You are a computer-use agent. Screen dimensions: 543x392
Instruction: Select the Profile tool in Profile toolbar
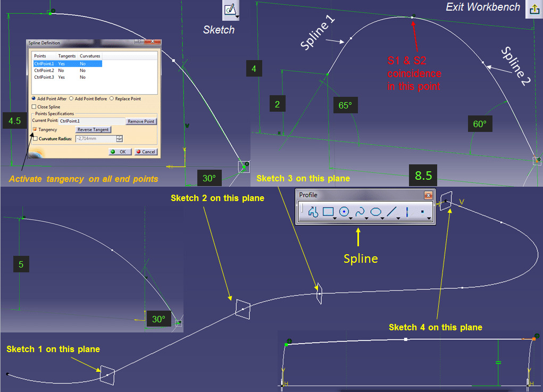point(313,212)
